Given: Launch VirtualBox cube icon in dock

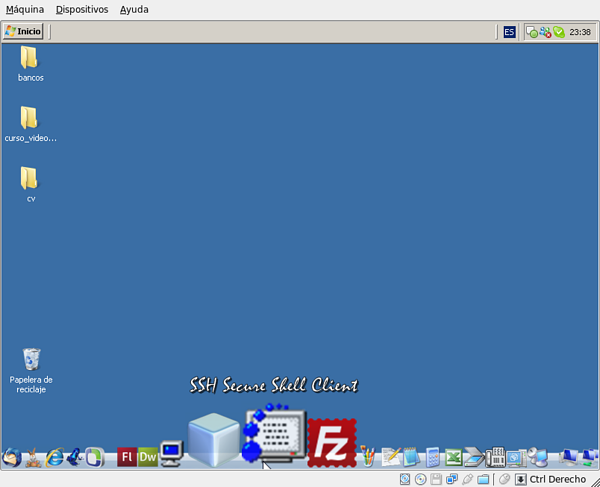Looking at the screenshot, I should [214, 441].
